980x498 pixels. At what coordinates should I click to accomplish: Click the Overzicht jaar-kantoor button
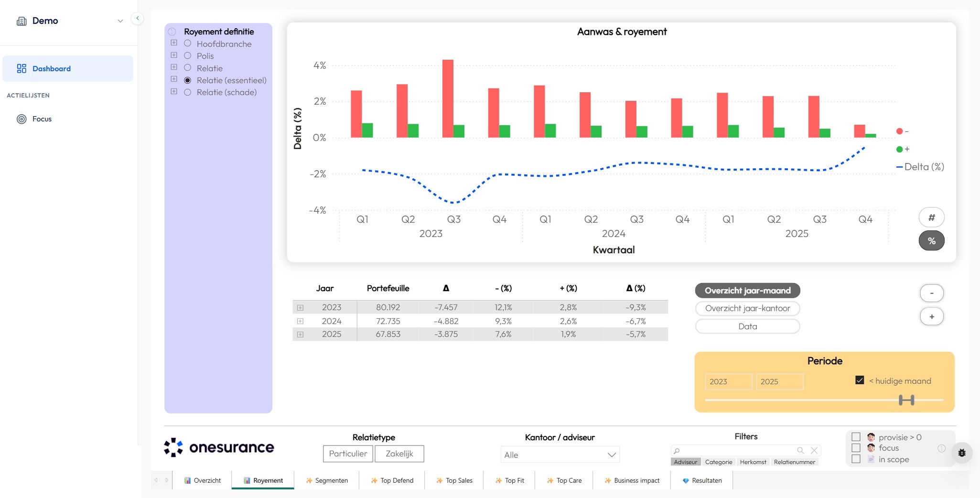tap(747, 308)
